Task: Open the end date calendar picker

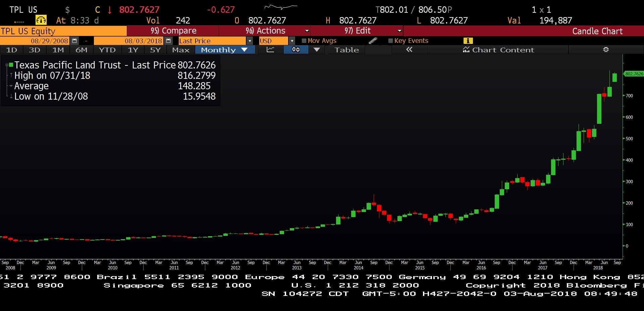Action: pyautogui.click(x=168, y=41)
